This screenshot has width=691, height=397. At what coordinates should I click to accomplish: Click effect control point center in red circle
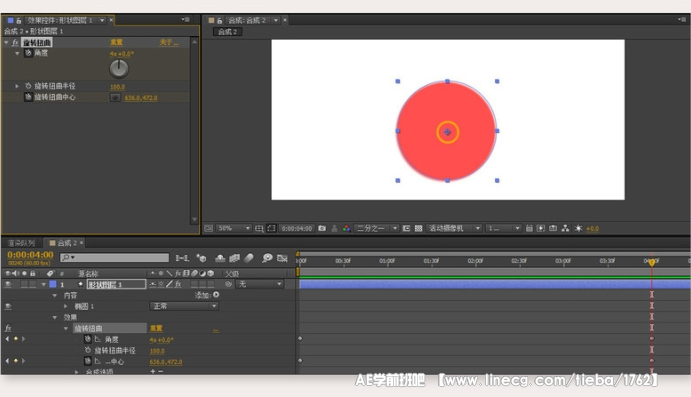[x=448, y=132]
